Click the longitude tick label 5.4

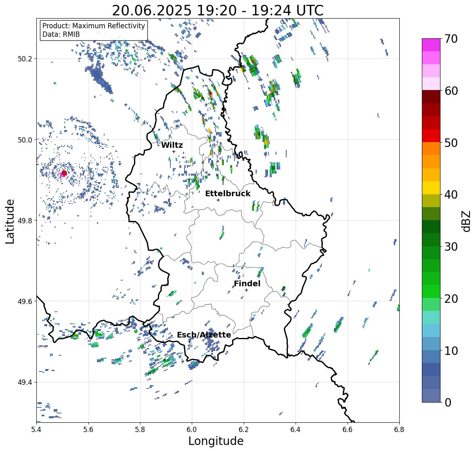click(x=36, y=430)
